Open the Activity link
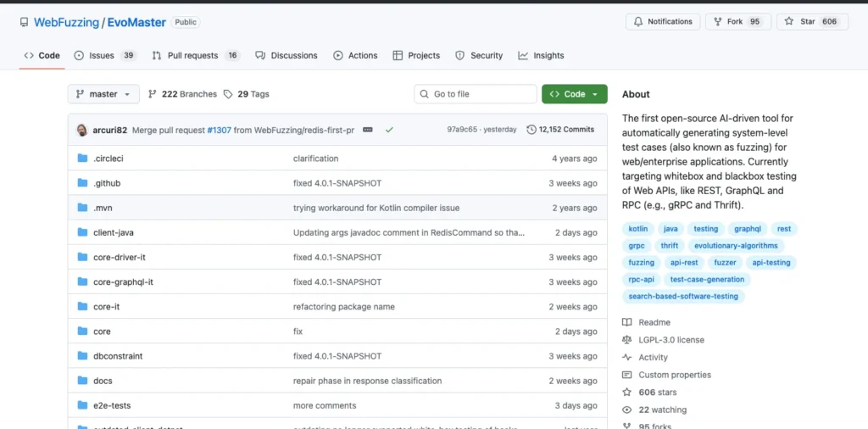This screenshot has width=868, height=429. click(645, 357)
